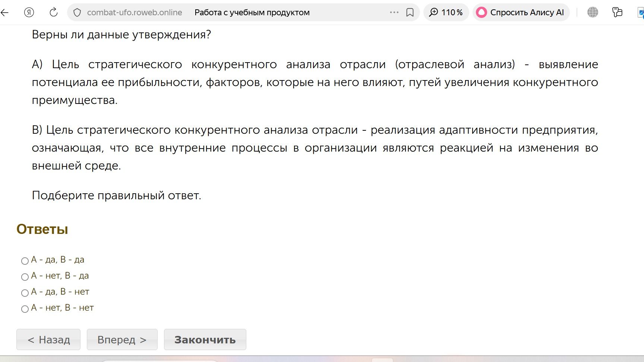644x362 pixels.
Task: Advance to next question with Вперед
Action: click(122, 339)
